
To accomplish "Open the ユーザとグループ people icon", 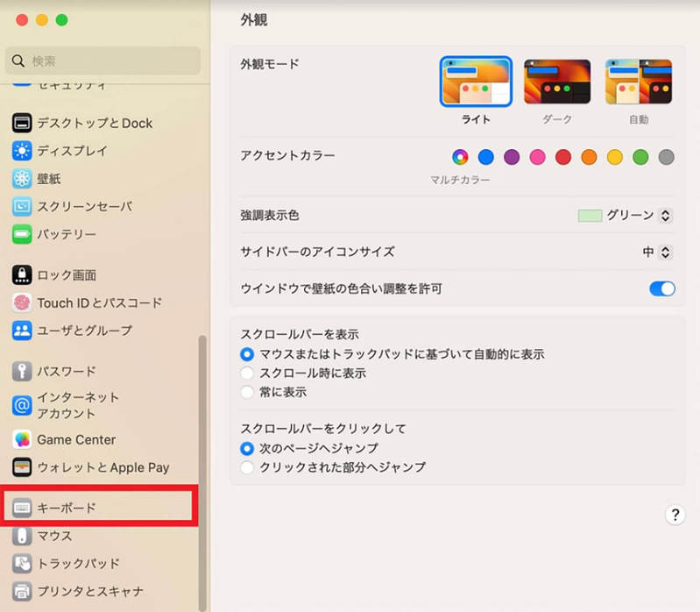I will coord(22,331).
